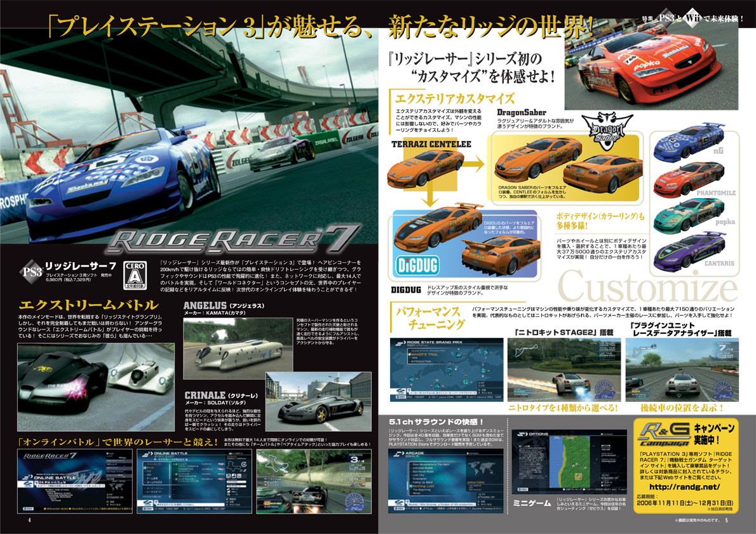Click the DIGDUG text label below blue box
The width and height of the screenshot is (756, 534).
click(406, 290)
